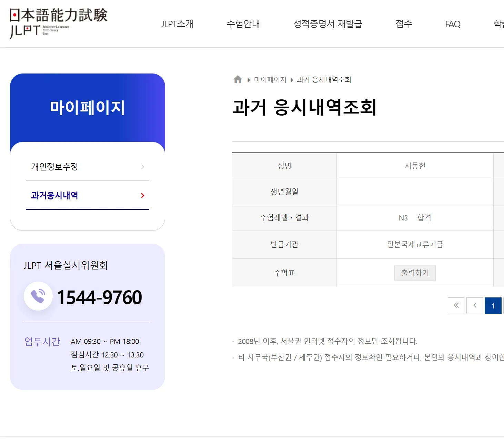Image resolution: width=504 pixels, height=442 pixels.
Task: Click the phone icon beside 1544-9760
Action: (38, 296)
